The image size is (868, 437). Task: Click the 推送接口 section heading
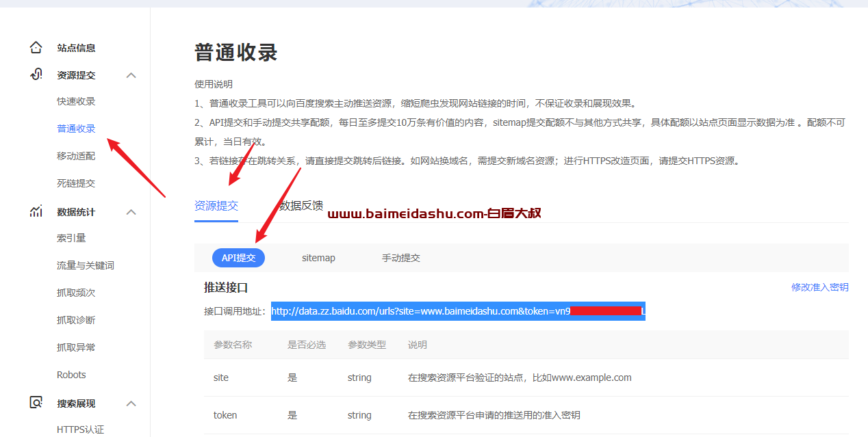point(226,287)
